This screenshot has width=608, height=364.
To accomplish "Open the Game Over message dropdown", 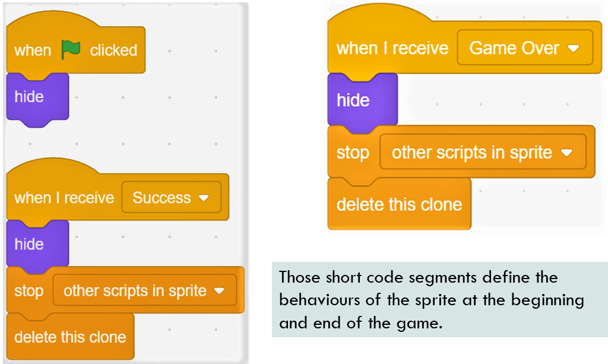I will coord(524,48).
